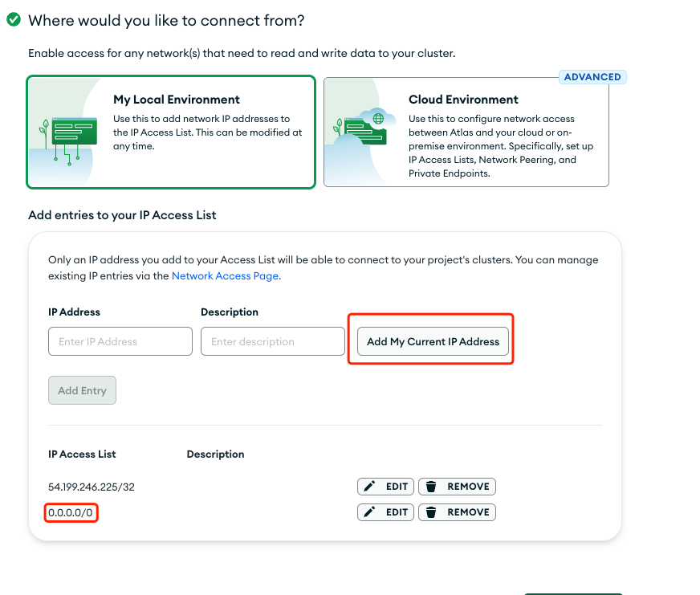Select the My Local Environment option title
The image size is (700, 595).
click(177, 100)
